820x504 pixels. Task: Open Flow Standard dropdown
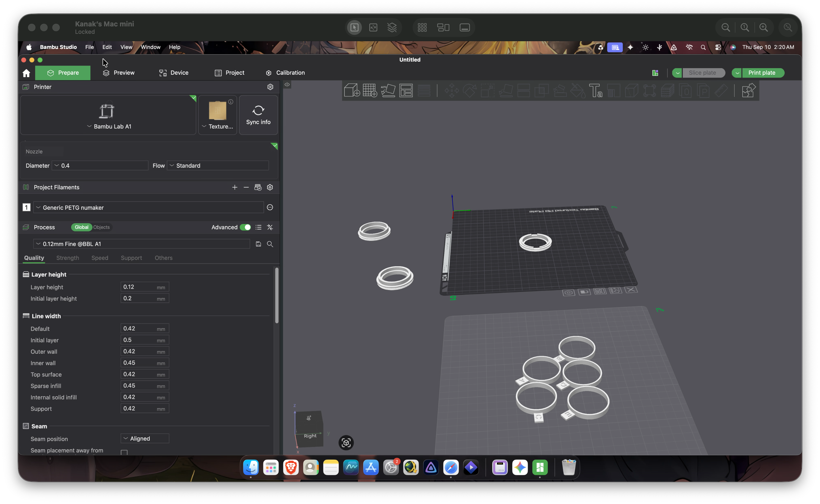pos(217,166)
